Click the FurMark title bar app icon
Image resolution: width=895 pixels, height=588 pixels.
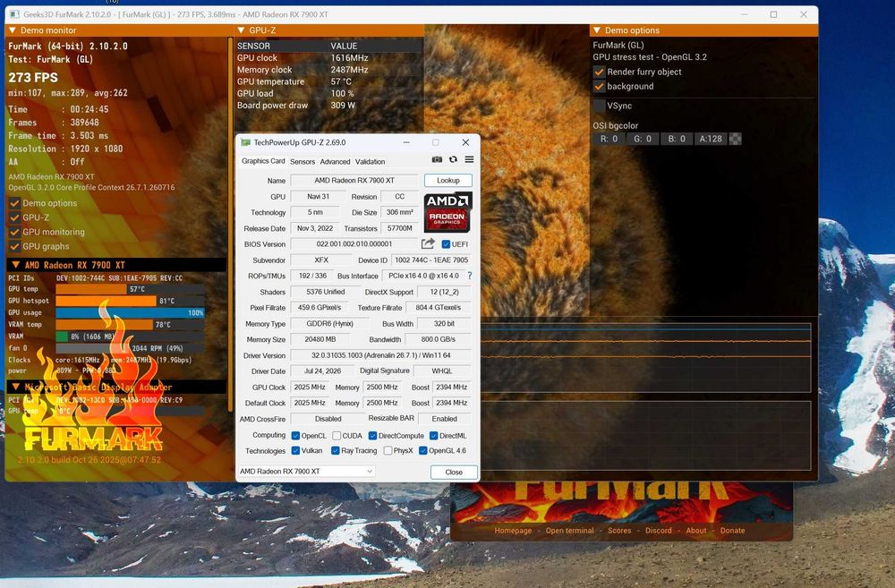[14, 14]
